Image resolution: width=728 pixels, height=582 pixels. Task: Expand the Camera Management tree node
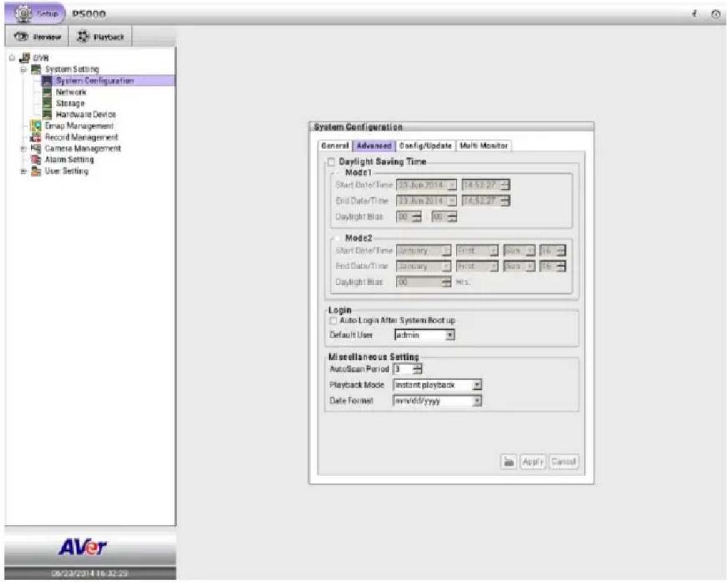(23, 149)
